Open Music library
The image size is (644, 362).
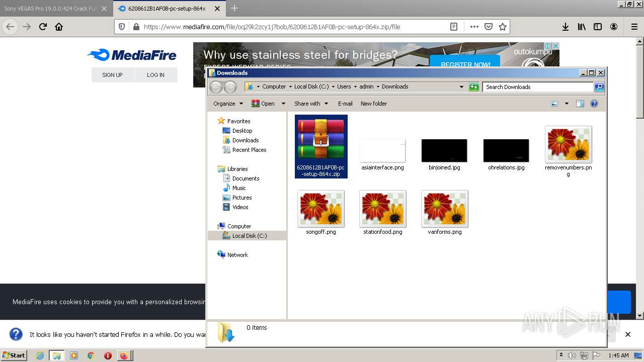(x=239, y=188)
